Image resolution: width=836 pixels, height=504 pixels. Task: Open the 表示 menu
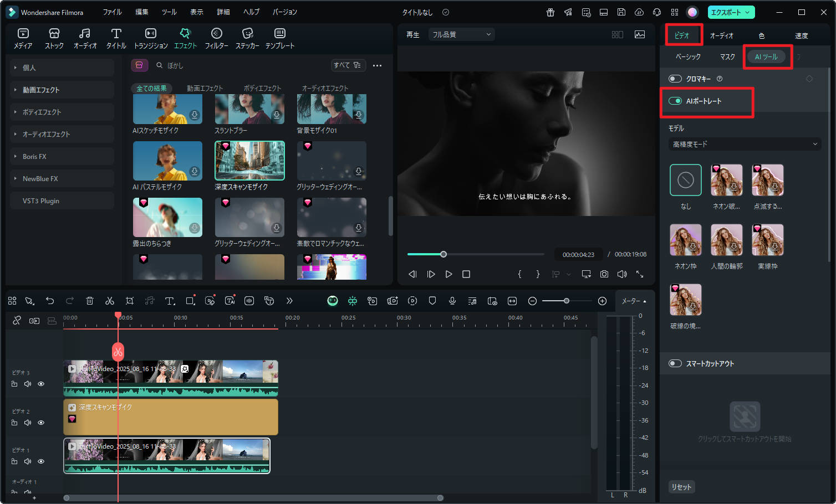[x=197, y=12]
